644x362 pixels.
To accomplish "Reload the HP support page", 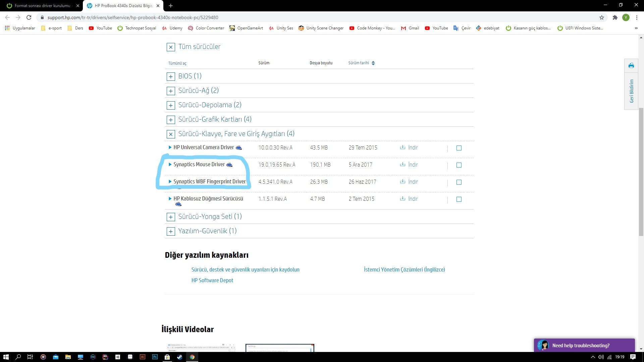I will click(x=29, y=17).
